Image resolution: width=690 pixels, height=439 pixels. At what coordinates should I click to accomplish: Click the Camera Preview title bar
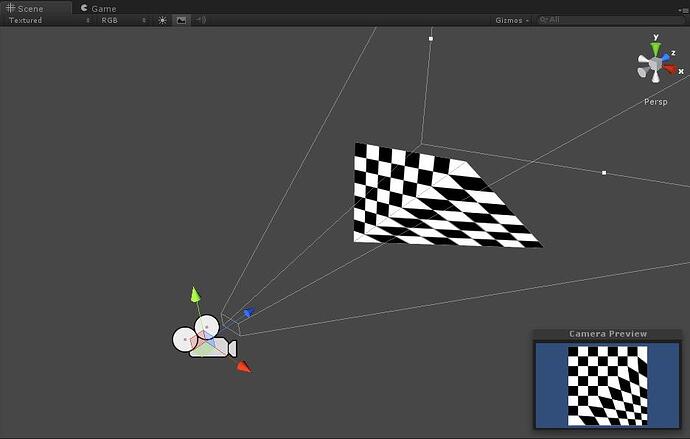[x=607, y=334]
